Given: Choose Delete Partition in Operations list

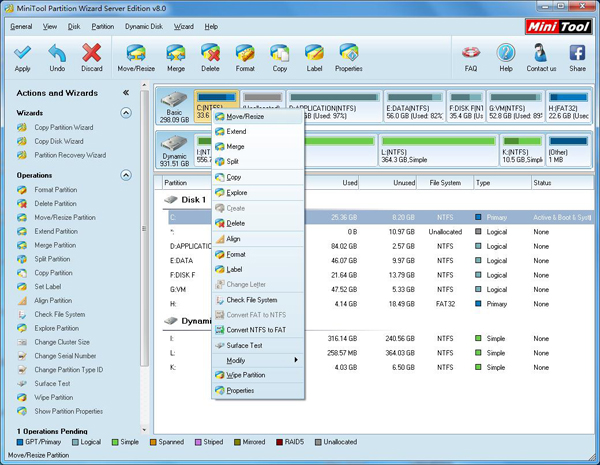Looking at the screenshot, I should [55, 204].
